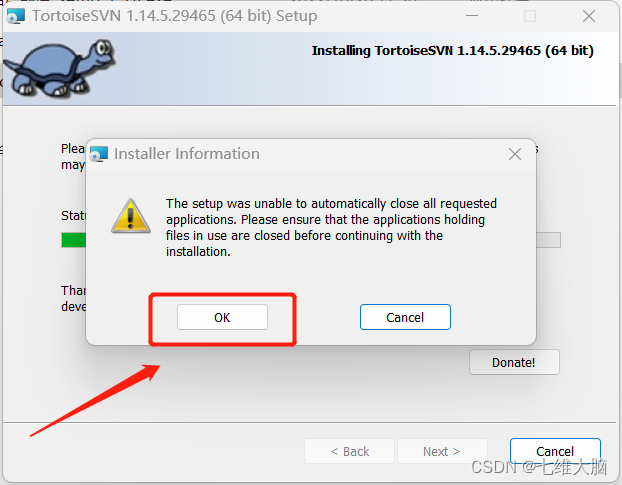The height and width of the screenshot is (485, 622).
Task: Click the blue tortoise logo
Action: tap(60, 67)
